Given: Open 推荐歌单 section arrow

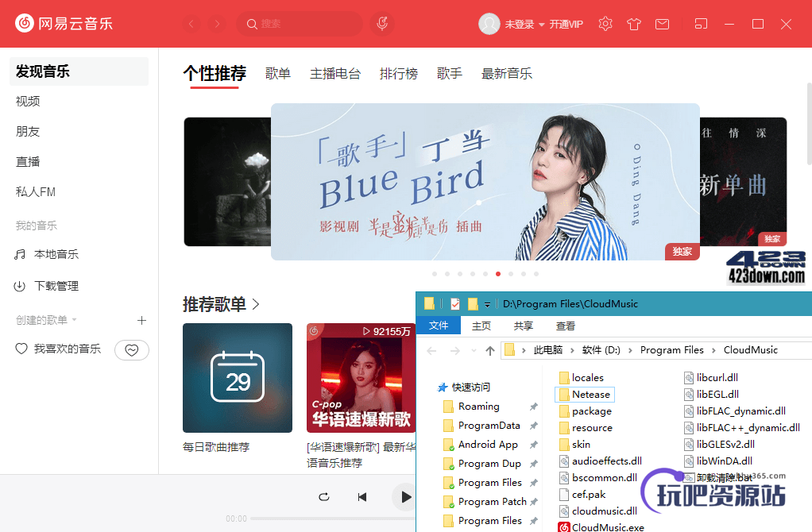Looking at the screenshot, I should pyautogui.click(x=256, y=304).
